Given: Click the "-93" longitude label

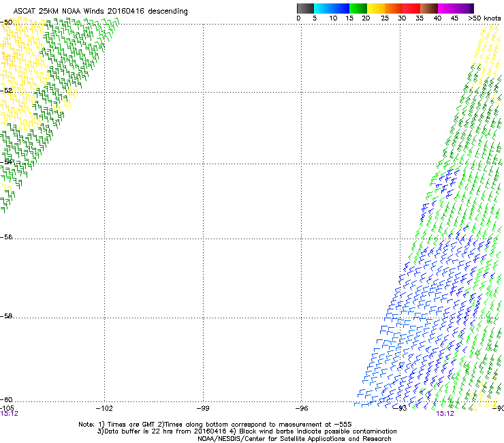Looking at the screenshot, I should click(x=400, y=408).
